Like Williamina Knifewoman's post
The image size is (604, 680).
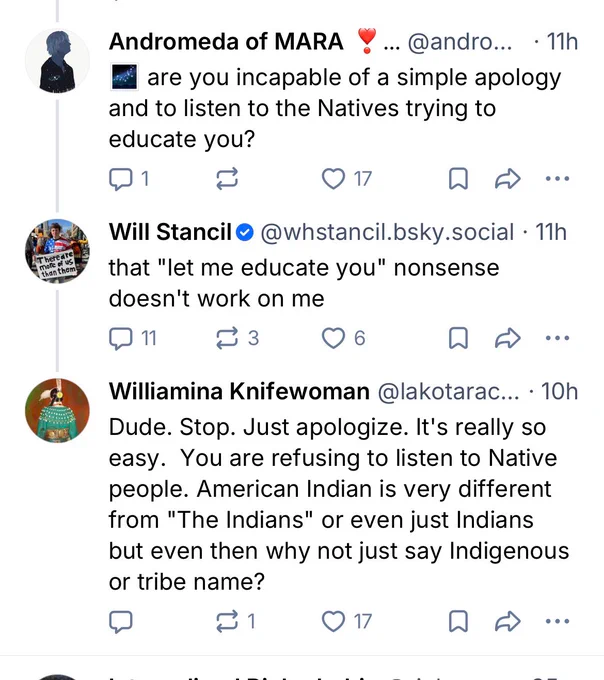pos(333,621)
